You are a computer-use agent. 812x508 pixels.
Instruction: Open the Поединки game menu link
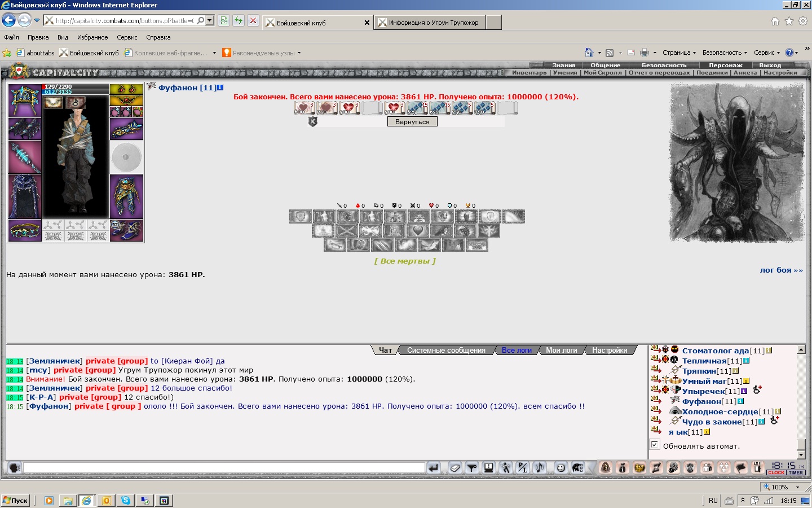(712, 72)
